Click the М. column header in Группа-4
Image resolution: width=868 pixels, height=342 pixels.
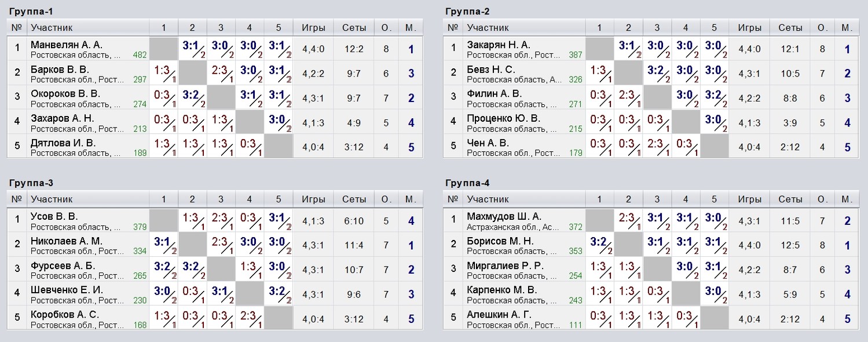coord(847,199)
